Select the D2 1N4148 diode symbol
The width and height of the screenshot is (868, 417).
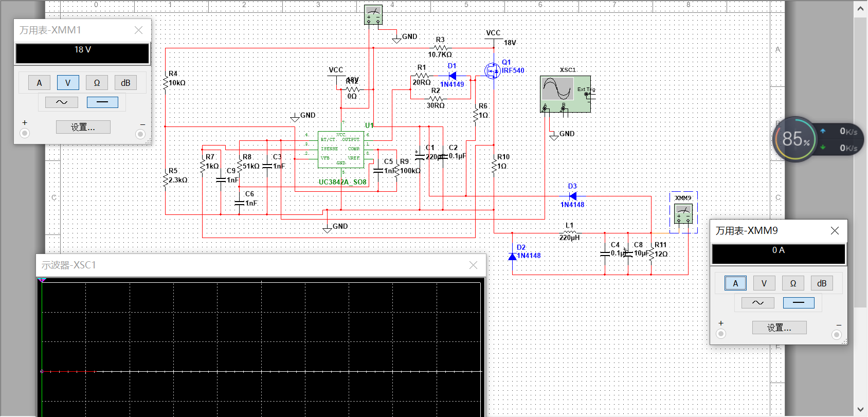point(512,256)
